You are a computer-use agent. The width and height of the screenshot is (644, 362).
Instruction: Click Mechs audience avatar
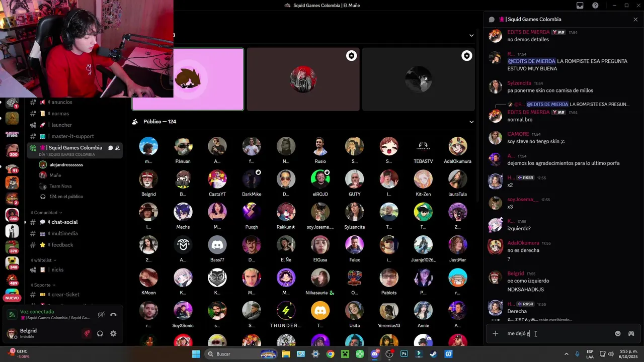pos(183,212)
